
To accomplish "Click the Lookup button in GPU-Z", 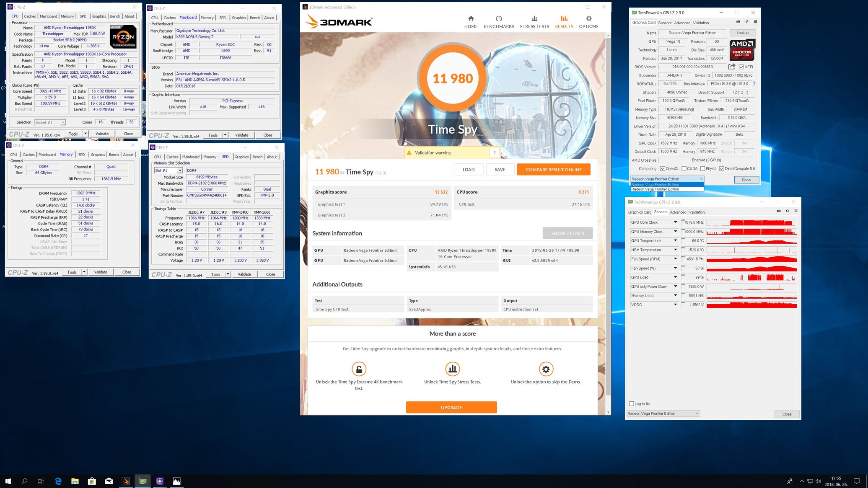I will click(x=742, y=33).
